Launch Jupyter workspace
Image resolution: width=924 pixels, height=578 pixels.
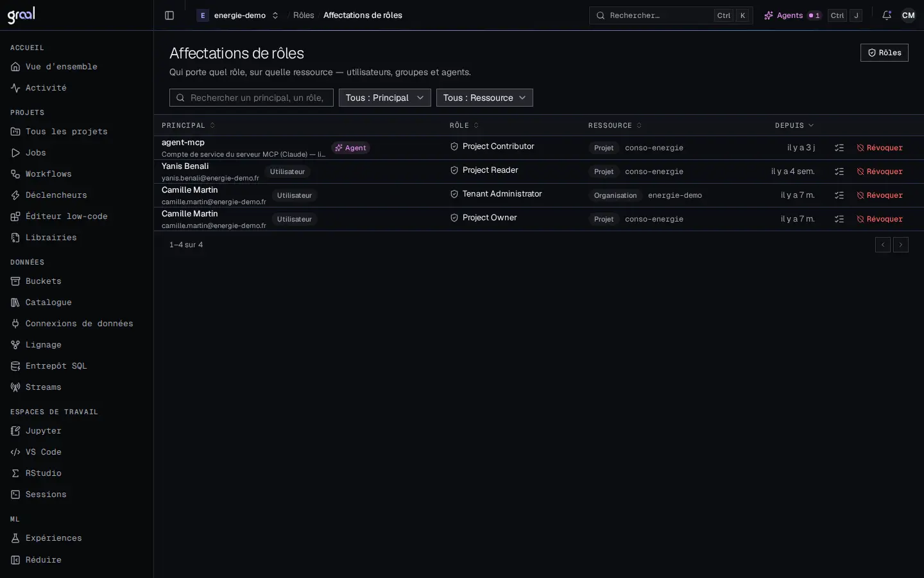(x=77, y=431)
